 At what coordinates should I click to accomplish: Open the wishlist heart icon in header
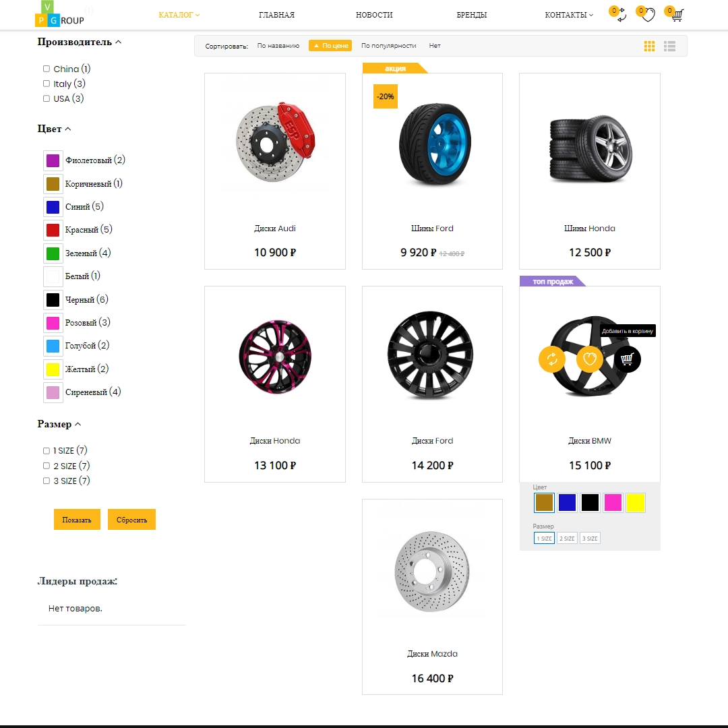[x=647, y=15]
